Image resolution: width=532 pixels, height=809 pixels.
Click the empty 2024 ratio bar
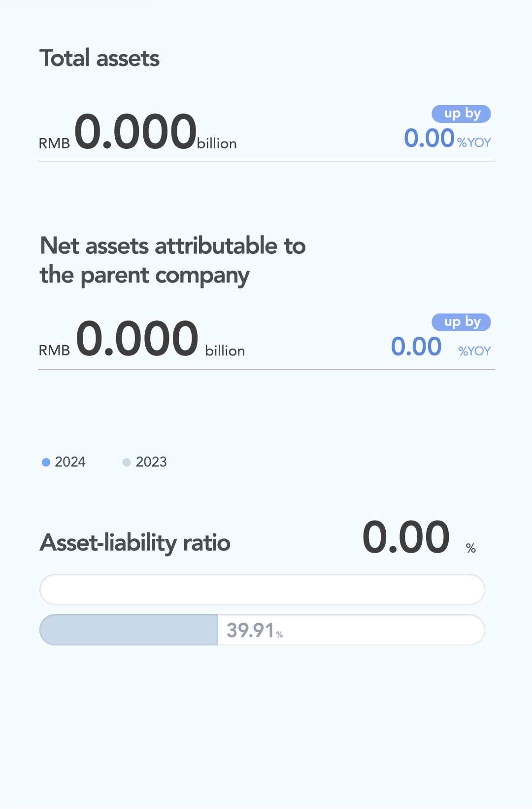click(x=262, y=590)
